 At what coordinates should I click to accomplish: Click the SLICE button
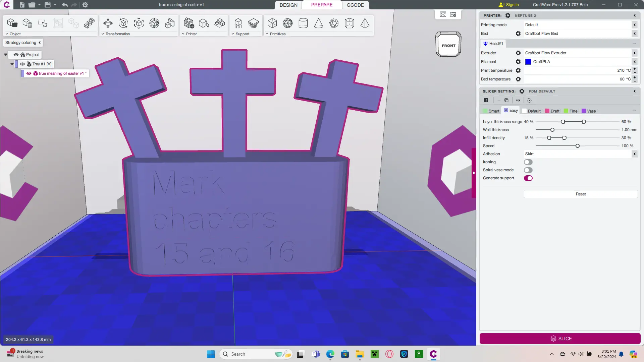click(x=560, y=339)
